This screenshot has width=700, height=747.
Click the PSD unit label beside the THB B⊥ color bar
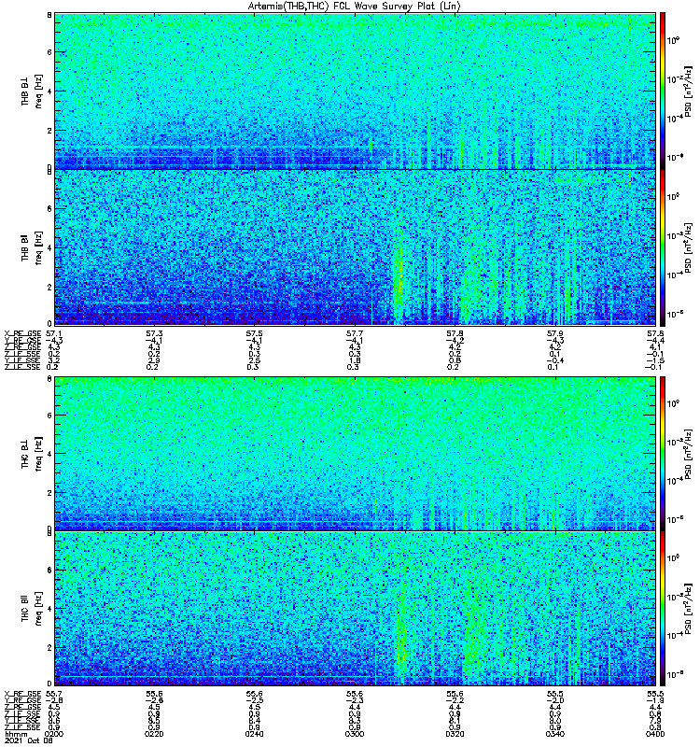(x=688, y=92)
